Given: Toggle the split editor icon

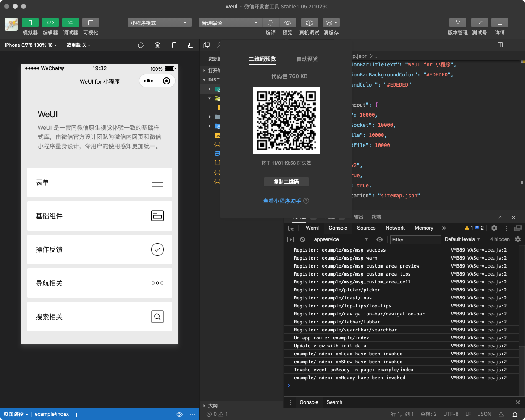Looking at the screenshot, I should (x=500, y=45).
